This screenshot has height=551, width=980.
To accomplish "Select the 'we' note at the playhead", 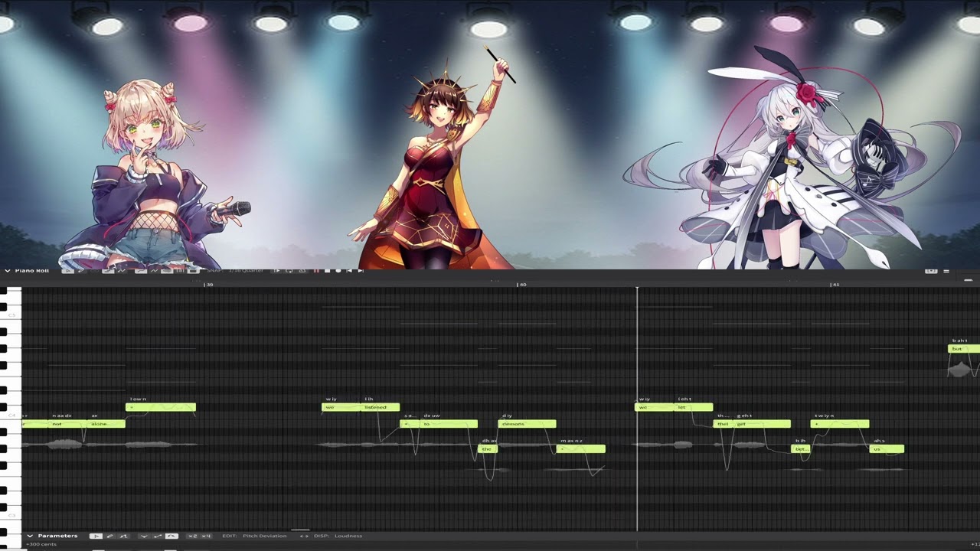I will click(655, 407).
